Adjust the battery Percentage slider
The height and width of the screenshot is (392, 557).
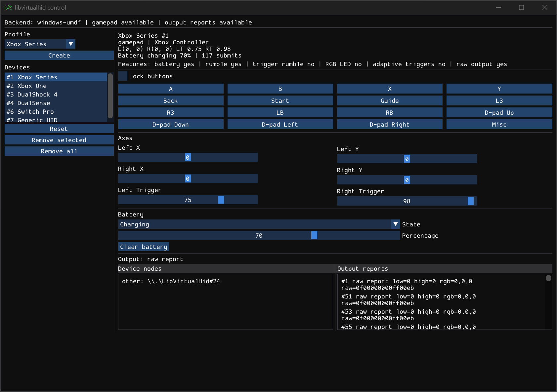click(x=259, y=235)
